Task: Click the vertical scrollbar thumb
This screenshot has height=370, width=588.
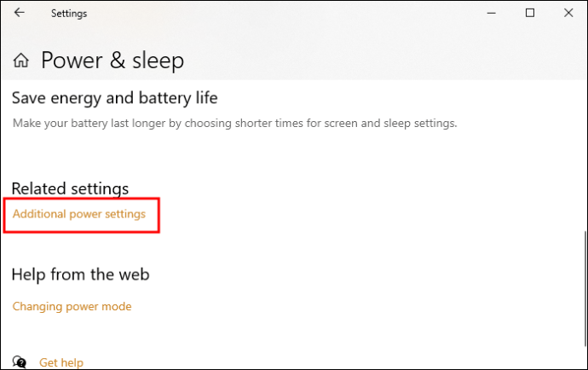Action: [x=585, y=289]
